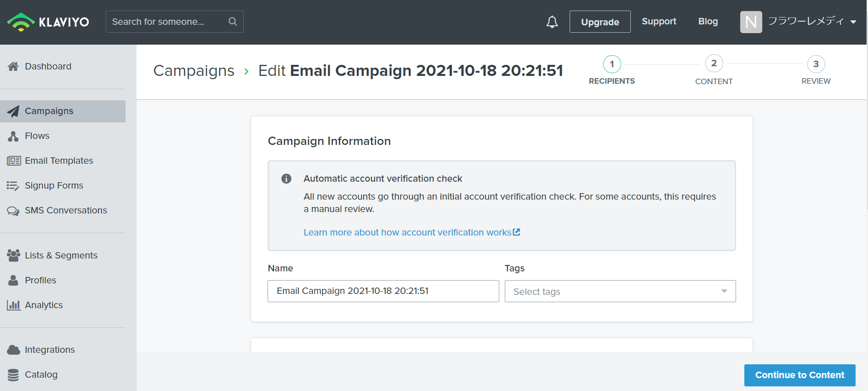Click the account name フラワーレメディ
The image size is (868, 391).
[x=806, y=21]
